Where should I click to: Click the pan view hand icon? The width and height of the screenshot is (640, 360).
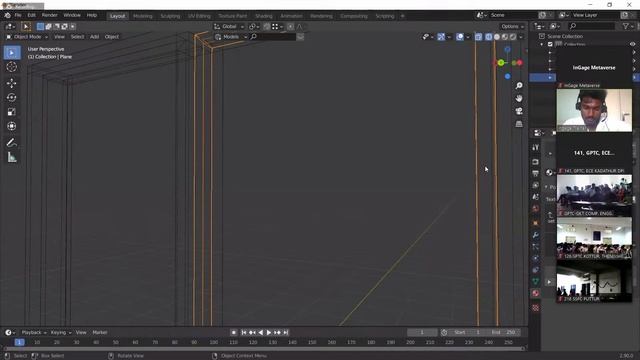tap(519, 98)
